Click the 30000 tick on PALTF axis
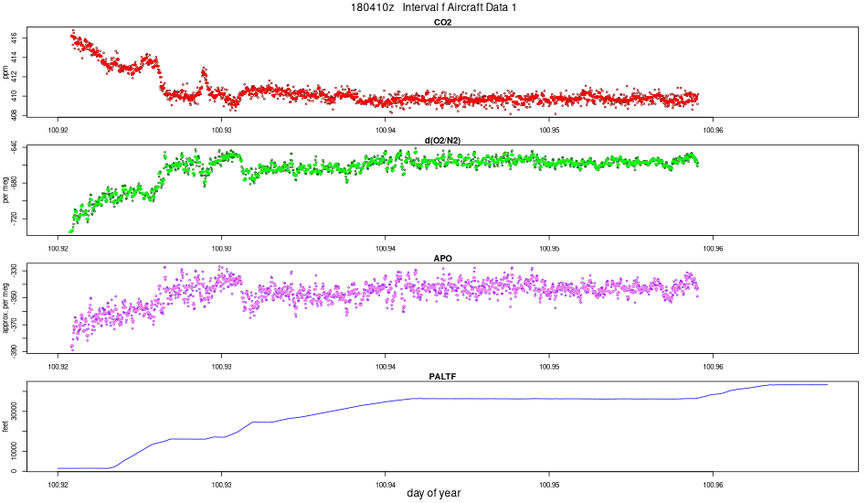The height and width of the screenshot is (503, 868). [x=15, y=411]
